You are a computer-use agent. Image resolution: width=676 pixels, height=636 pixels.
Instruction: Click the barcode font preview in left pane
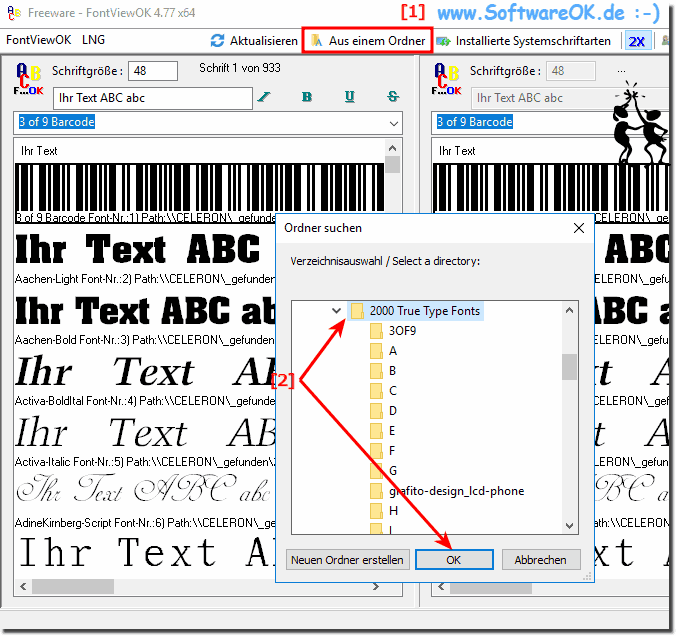click(x=199, y=188)
